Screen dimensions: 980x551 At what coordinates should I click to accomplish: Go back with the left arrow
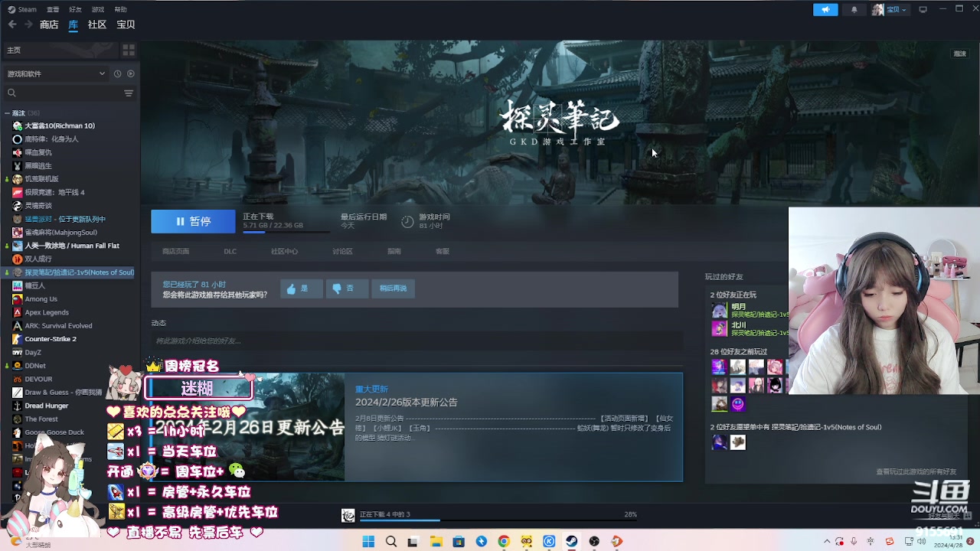coord(12,24)
